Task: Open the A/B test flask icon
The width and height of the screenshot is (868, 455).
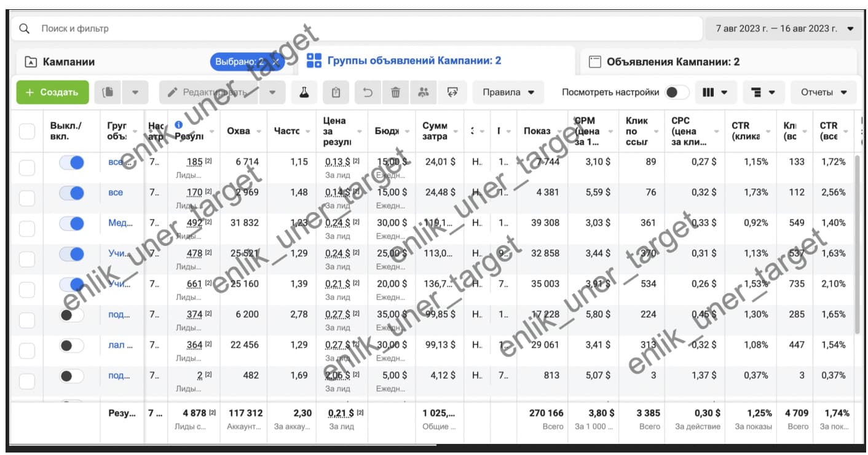Action: (x=304, y=92)
